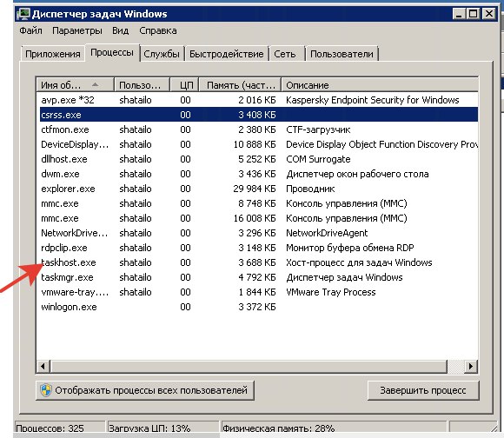Click the horizontal scrollbar right arrow
Image resolution: width=504 pixels, height=438 pixels.
(x=471, y=366)
